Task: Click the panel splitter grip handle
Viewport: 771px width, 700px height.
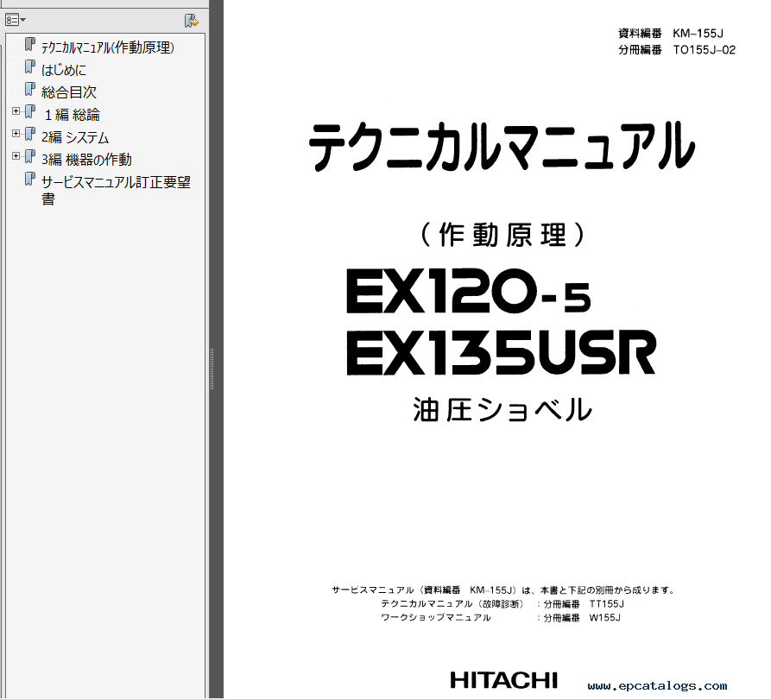Action: click(x=212, y=369)
